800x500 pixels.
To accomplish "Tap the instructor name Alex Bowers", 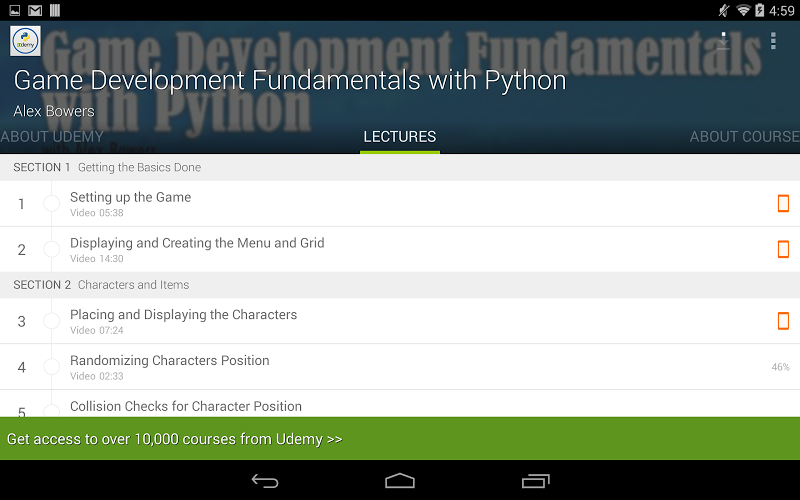I will point(54,111).
